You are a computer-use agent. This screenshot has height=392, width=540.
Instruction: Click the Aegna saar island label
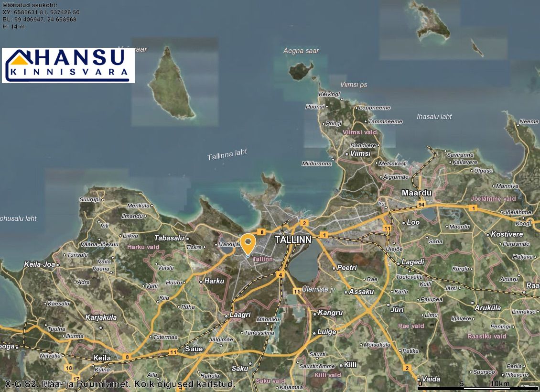click(x=301, y=51)
